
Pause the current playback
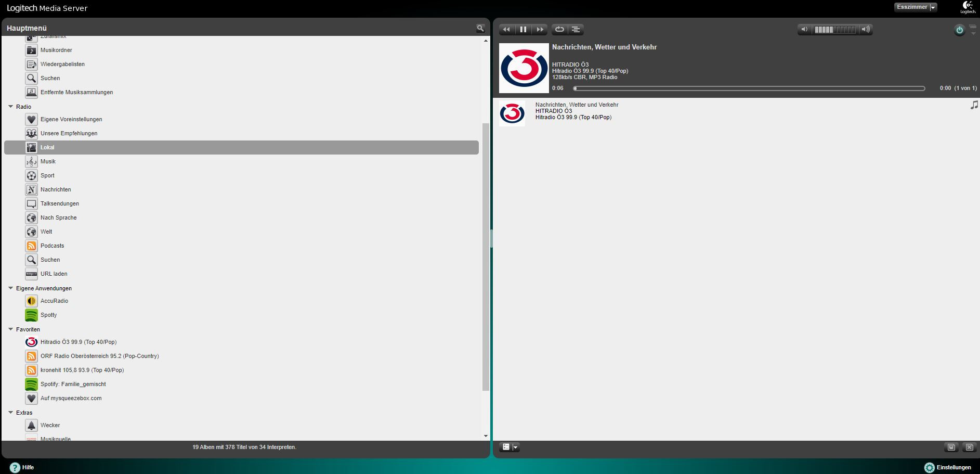tap(524, 30)
